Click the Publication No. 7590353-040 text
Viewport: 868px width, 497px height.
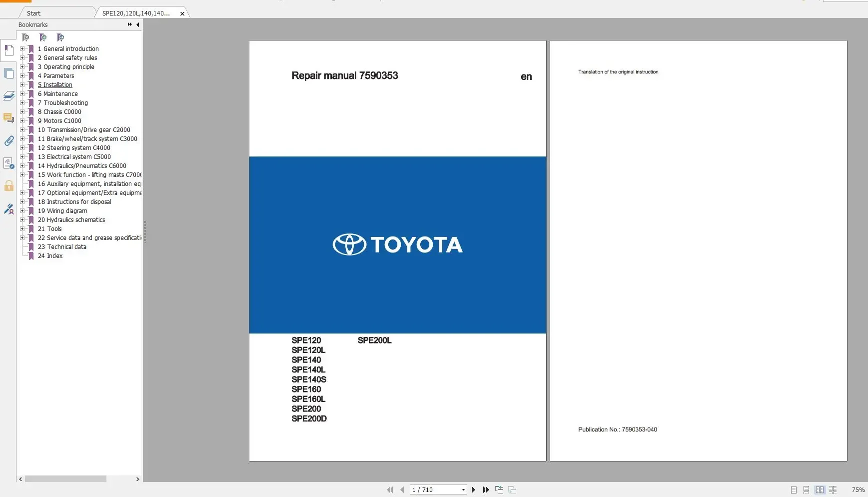(x=618, y=429)
